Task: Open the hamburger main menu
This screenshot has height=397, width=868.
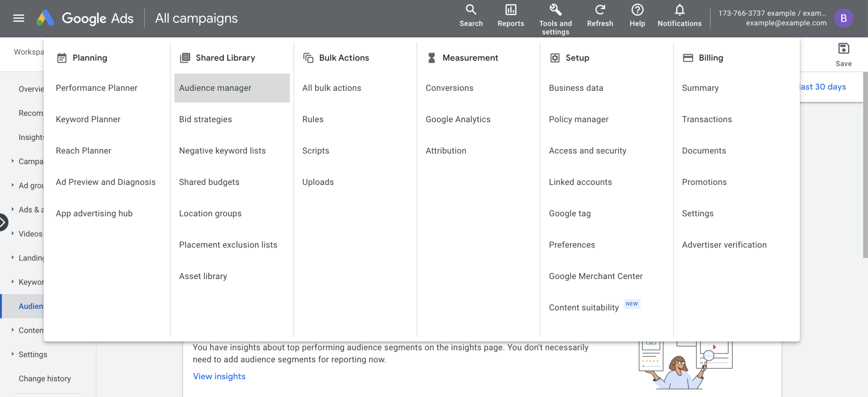Action: [x=19, y=18]
